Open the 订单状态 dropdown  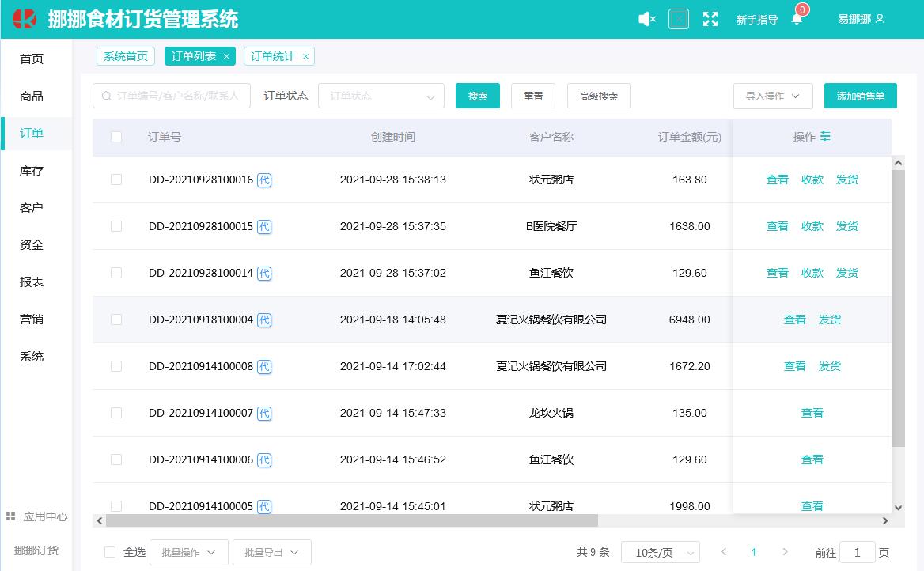tap(381, 96)
